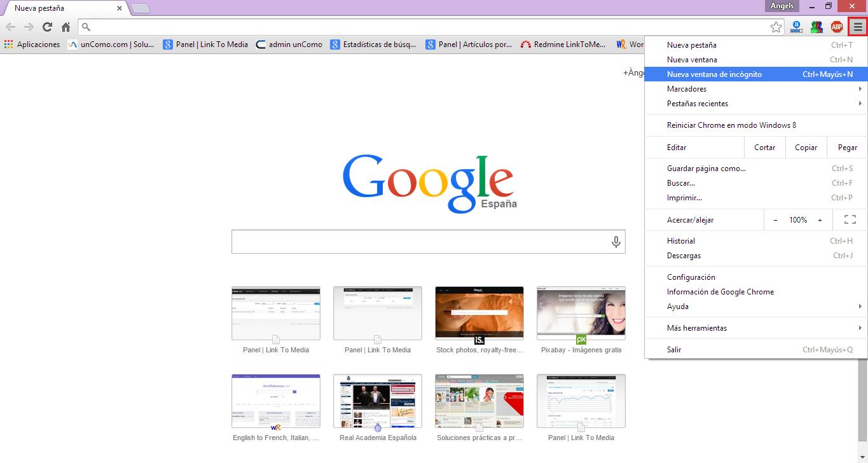Screen dimensions: 868x463
Task: Bookmark this page with the star icon
Action: point(776,27)
